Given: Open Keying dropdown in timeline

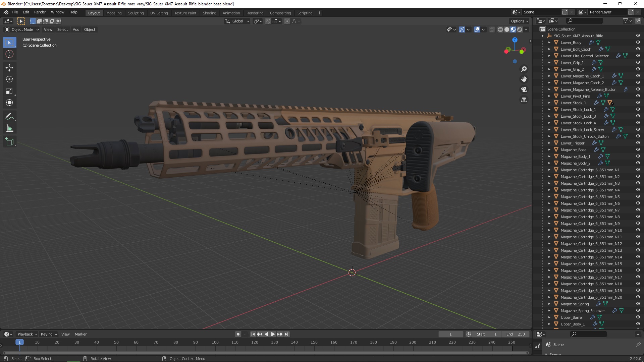Looking at the screenshot, I should tap(49, 334).
